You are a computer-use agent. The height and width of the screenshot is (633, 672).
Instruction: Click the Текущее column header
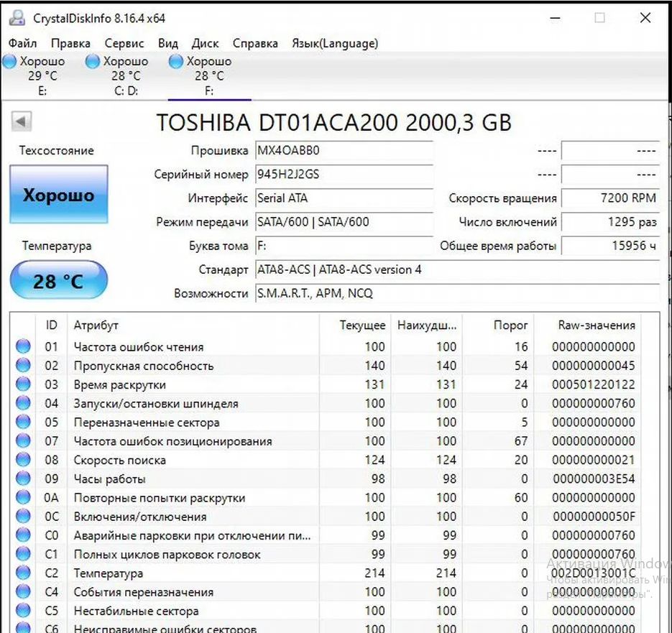tap(355, 325)
